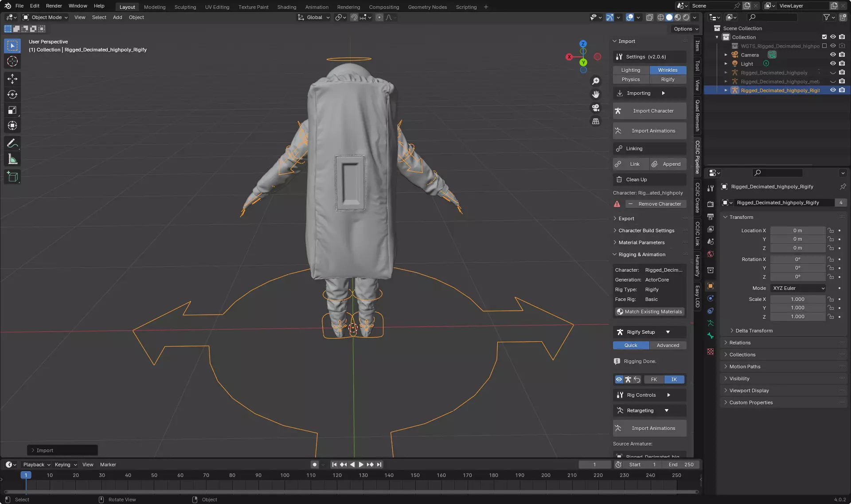The height and width of the screenshot is (504, 851).
Task: Select the Annotate tool
Action: [x=12, y=144]
